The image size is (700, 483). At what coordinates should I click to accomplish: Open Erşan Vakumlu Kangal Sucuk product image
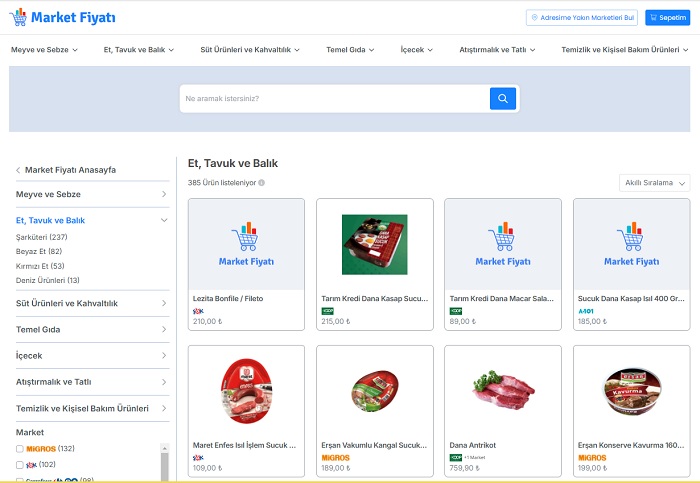click(375, 391)
